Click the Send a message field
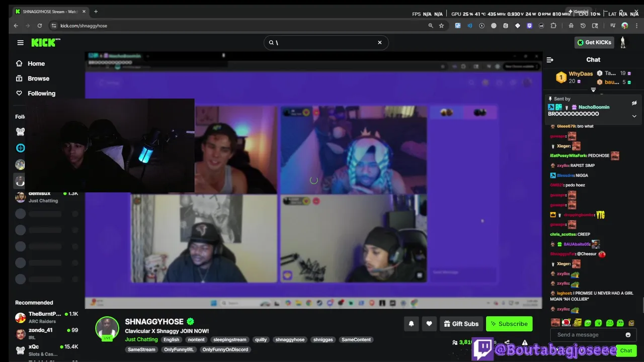Viewport: 644px width, 362px height. 589,335
